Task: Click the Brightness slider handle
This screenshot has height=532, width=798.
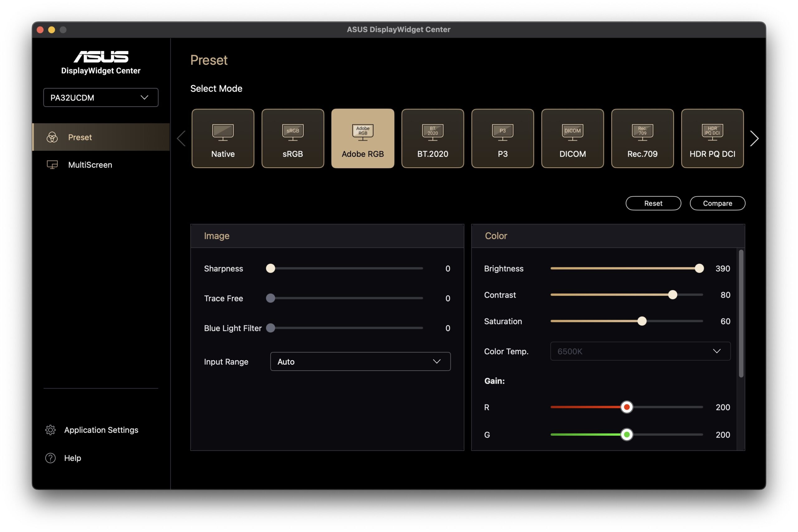Action: click(699, 268)
